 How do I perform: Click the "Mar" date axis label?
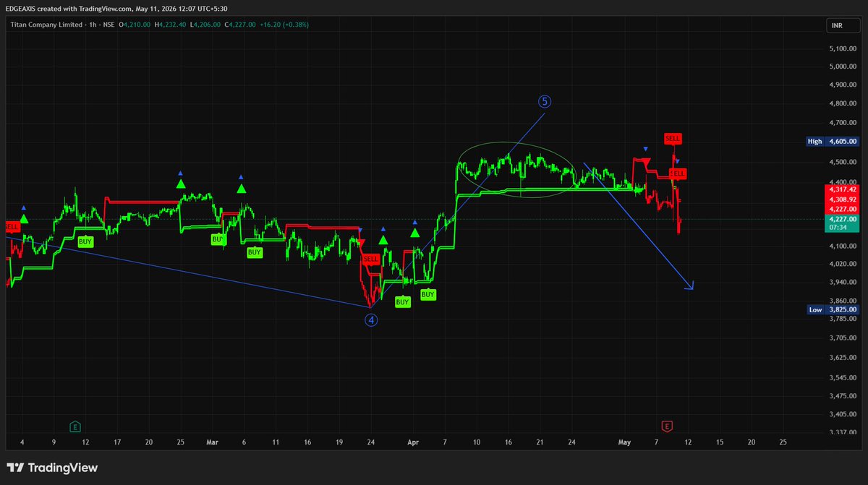point(212,441)
